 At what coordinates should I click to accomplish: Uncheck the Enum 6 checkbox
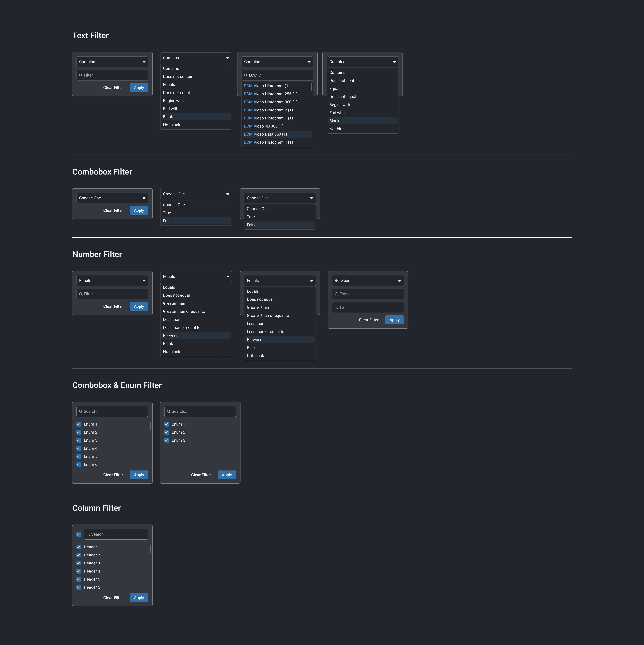pyautogui.click(x=79, y=464)
